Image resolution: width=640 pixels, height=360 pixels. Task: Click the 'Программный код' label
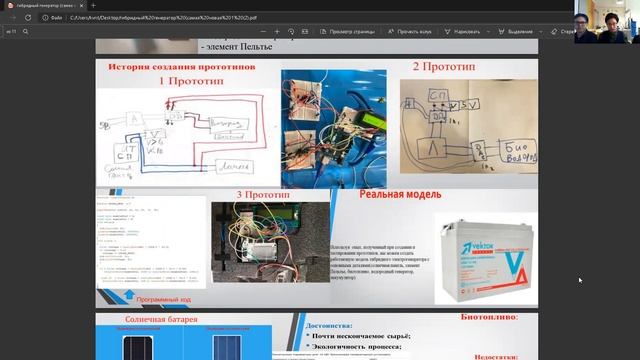(164, 300)
